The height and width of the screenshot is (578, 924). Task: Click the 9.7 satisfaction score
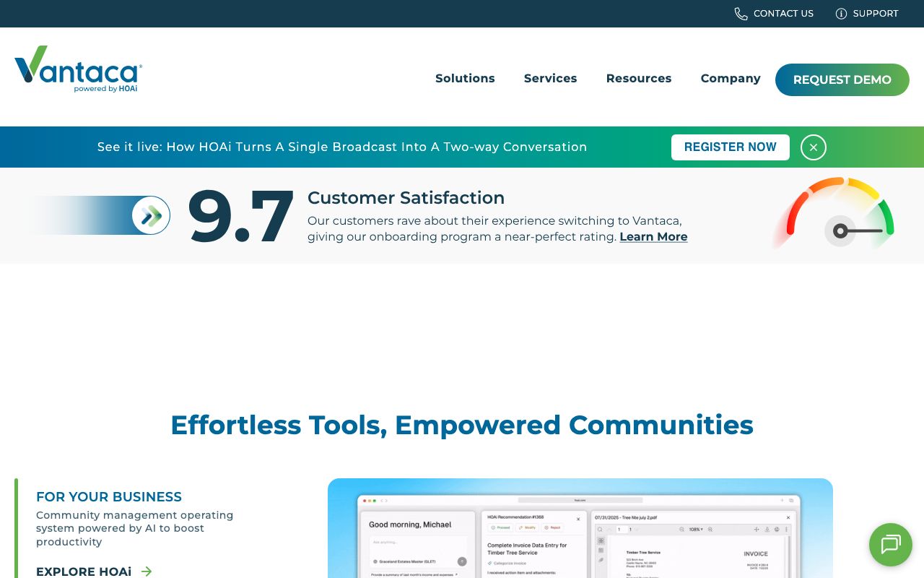(240, 216)
